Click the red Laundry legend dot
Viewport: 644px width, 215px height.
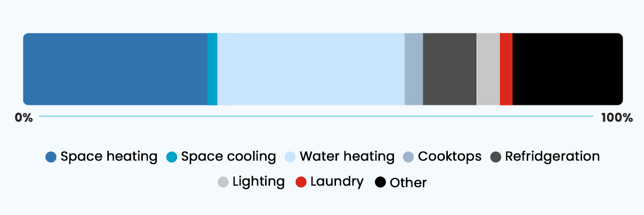click(x=301, y=182)
